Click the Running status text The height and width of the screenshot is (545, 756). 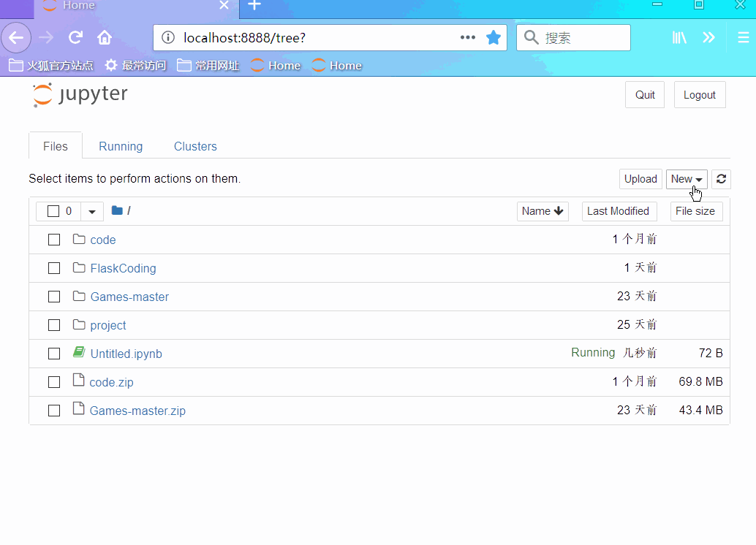pos(593,353)
